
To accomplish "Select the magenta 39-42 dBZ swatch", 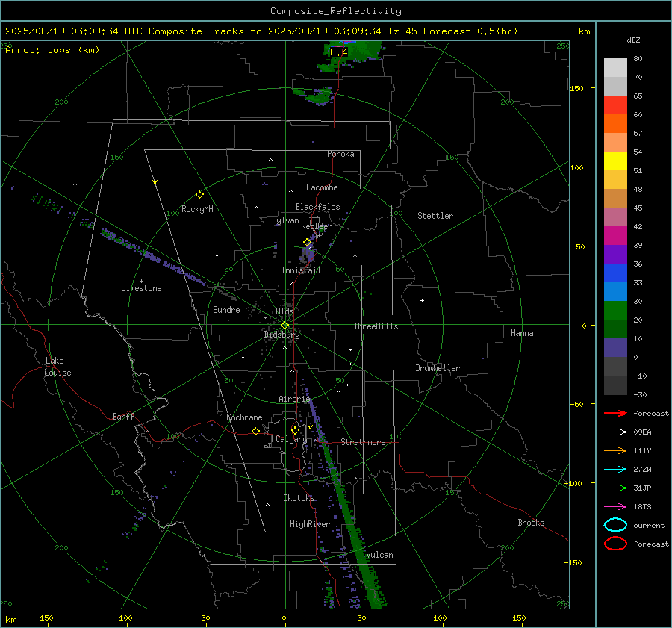I will 615,236.
